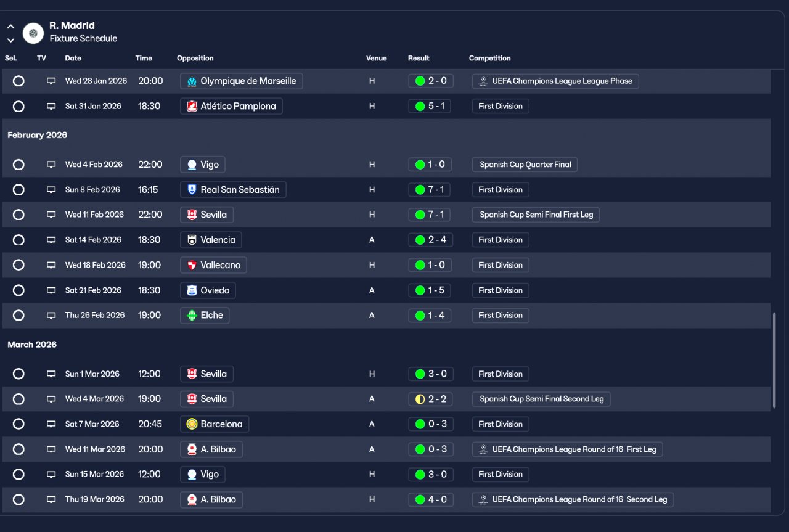Click the TV icon for Olympique de Marseille match
The image size is (789, 532).
click(51, 81)
